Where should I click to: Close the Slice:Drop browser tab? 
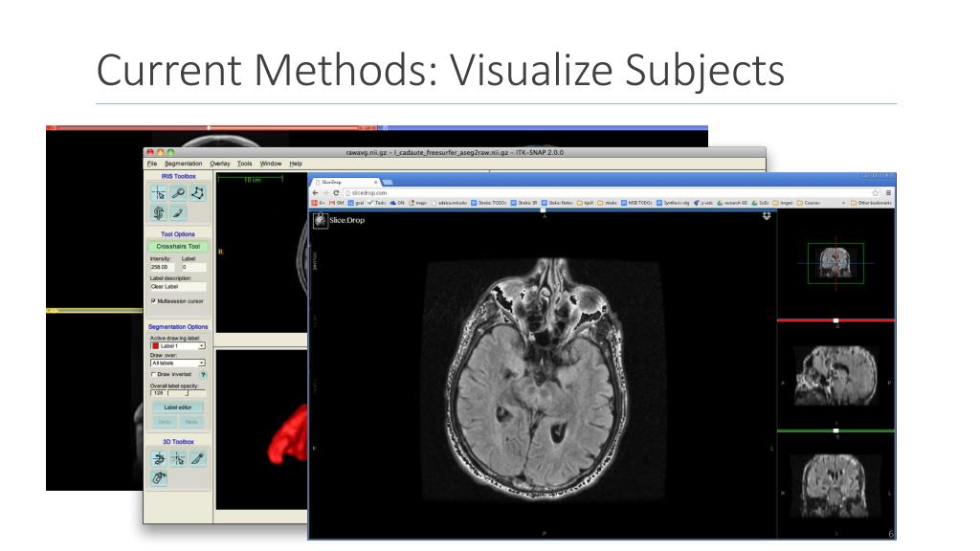pos(375,183)
